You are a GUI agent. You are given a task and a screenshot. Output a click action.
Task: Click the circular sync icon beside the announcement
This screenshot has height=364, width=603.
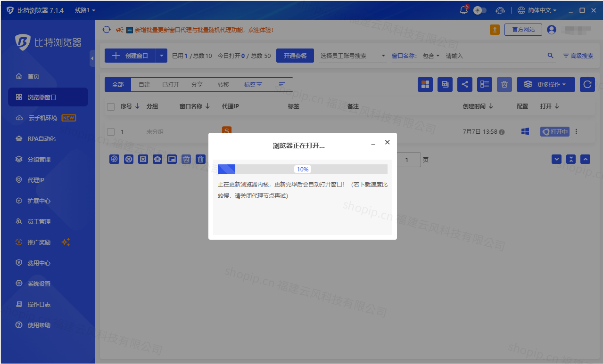tap(107, 30)
